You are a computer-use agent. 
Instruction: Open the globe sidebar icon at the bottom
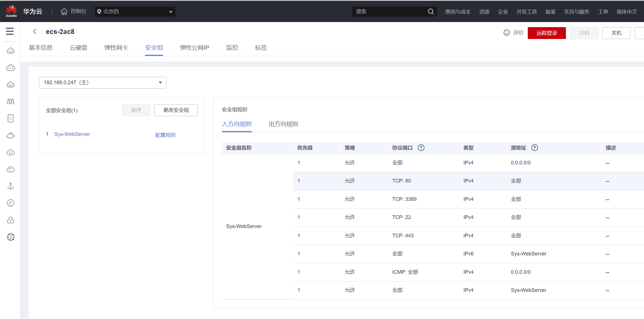click(x=10, y=237)
